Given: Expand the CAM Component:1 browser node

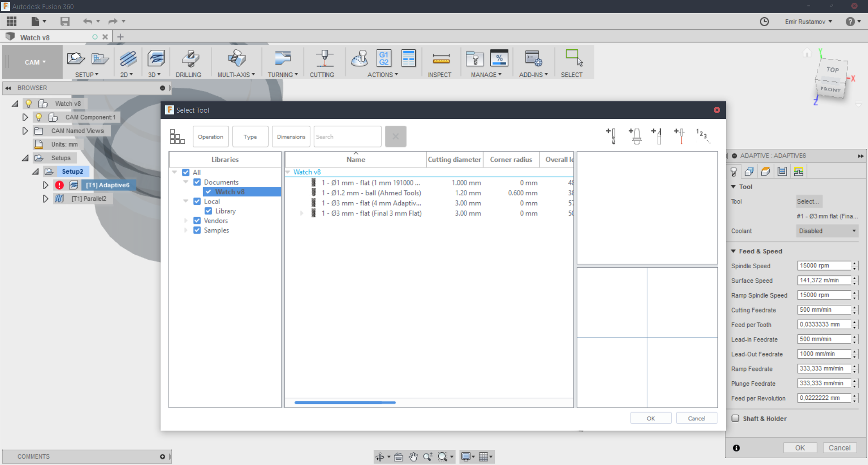Looking at the screenshot, I should click(x=25, y=117).
